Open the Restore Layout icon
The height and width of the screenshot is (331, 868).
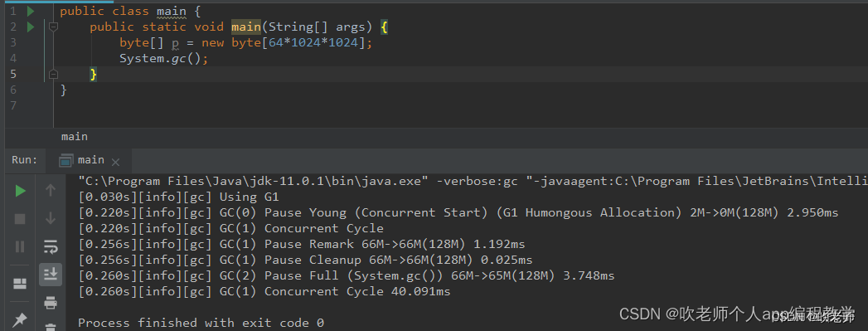coord(21,284)
